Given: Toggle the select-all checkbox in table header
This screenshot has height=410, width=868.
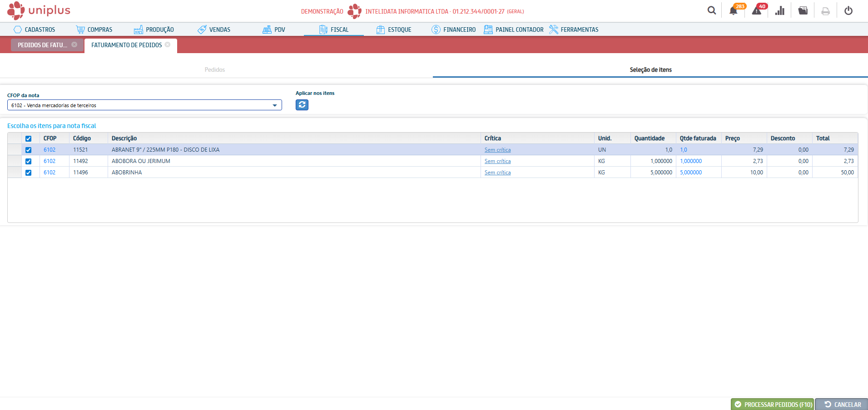Looking at the screenshot, I should coord(29,138).
